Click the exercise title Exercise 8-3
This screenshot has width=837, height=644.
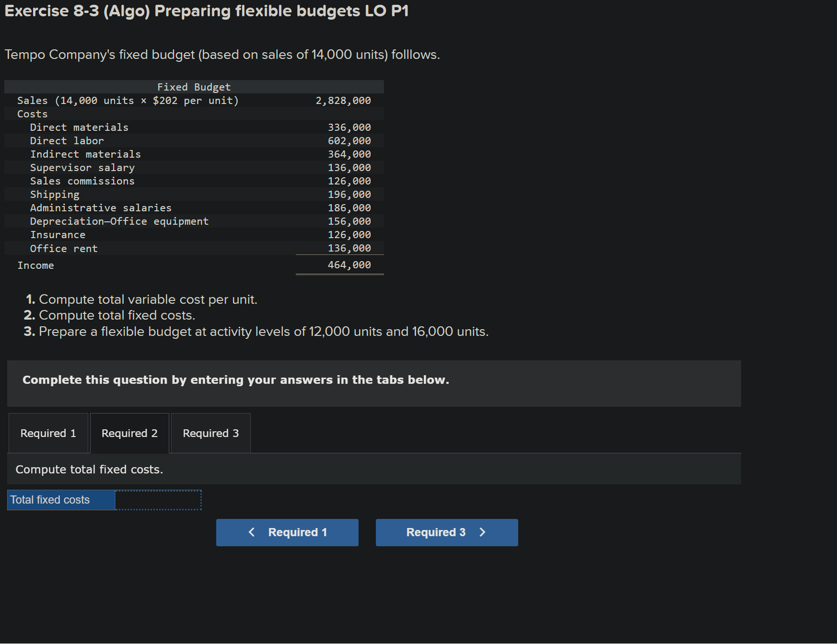click(206, 11)
